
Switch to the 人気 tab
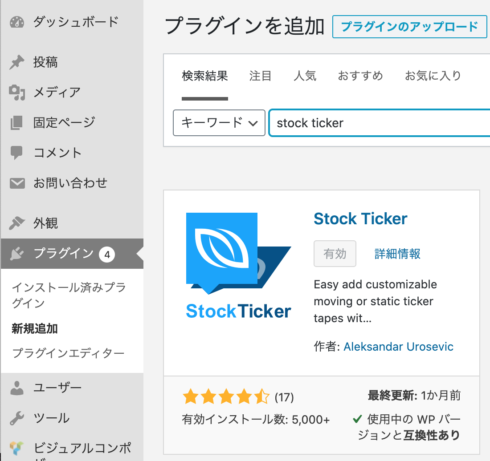(305, 76)
